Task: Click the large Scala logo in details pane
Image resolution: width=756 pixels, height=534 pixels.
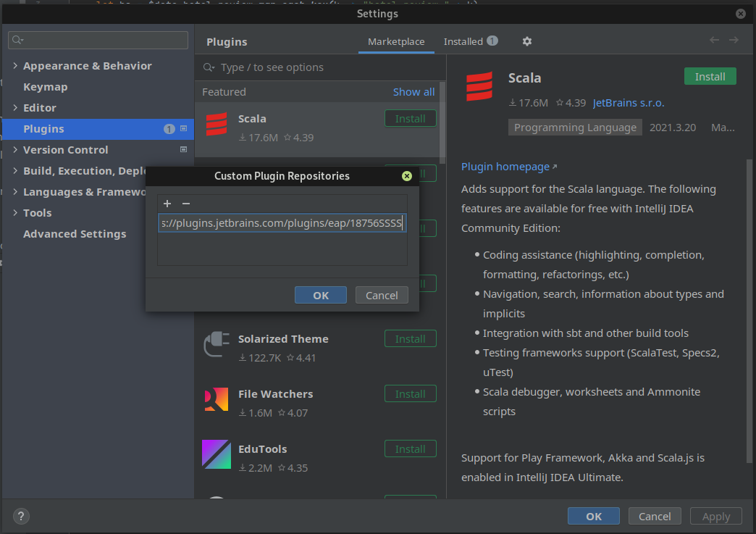Action: tap(479, 86)
